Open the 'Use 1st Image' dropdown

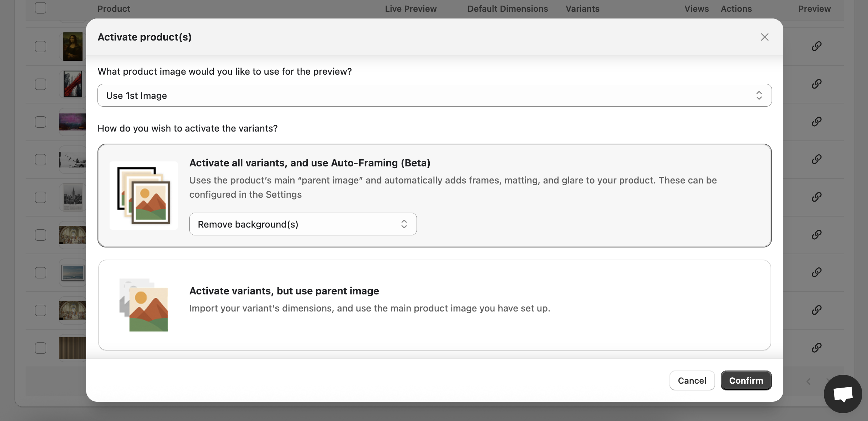[434, 95]
